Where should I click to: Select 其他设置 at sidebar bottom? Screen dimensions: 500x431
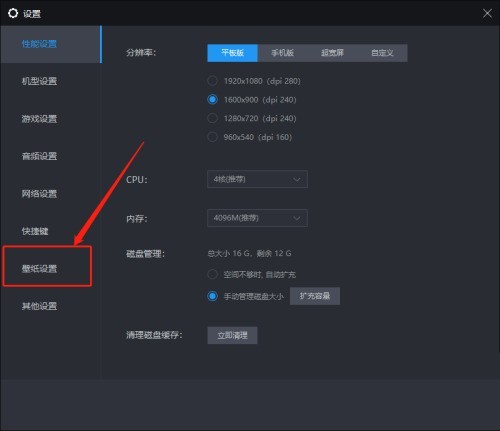(39, 306)
